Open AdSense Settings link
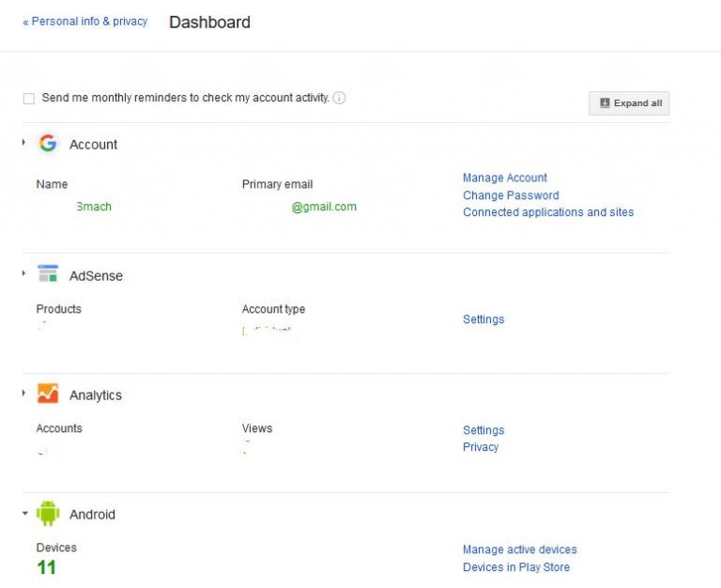The width and height of the screenshot is (721, 588). 483,319
